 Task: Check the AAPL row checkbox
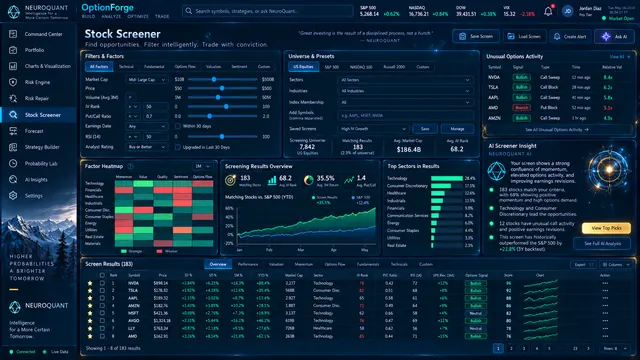click(102, 298)
